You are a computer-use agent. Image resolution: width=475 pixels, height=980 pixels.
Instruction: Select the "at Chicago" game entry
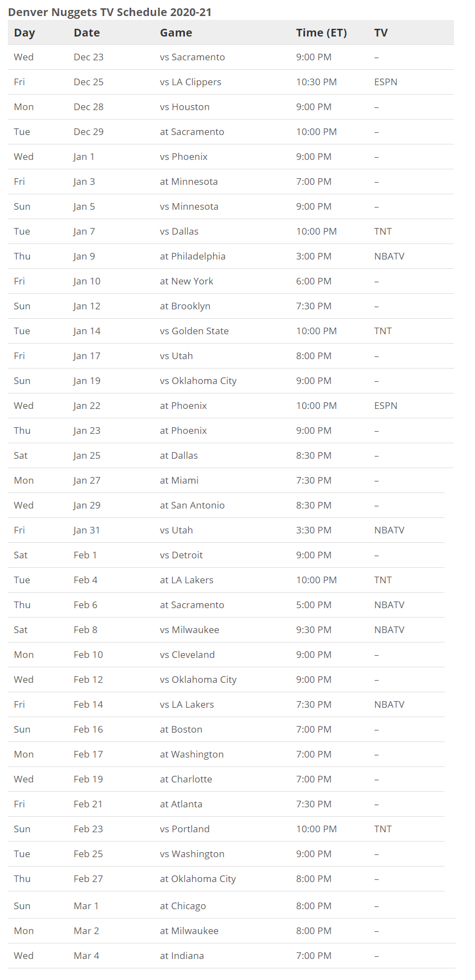[183, 906]
